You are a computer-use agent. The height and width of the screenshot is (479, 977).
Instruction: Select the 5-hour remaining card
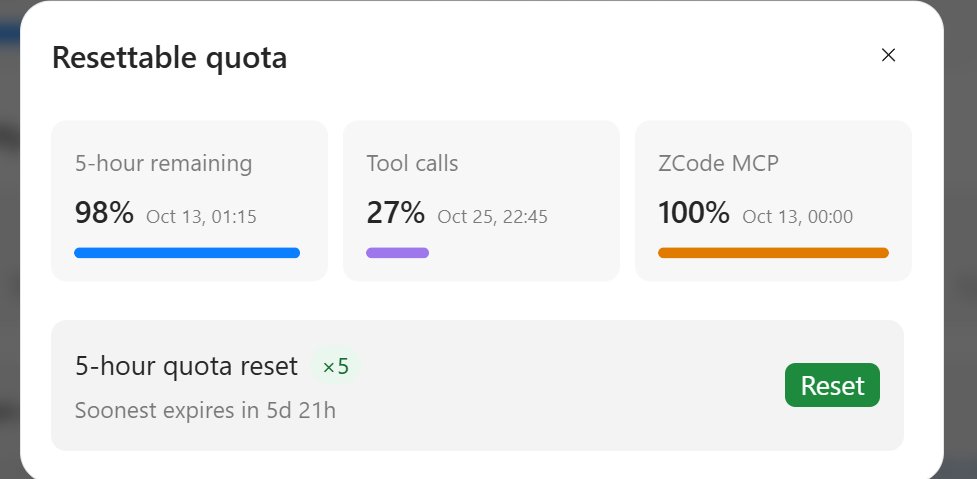(x=189, y=201)
